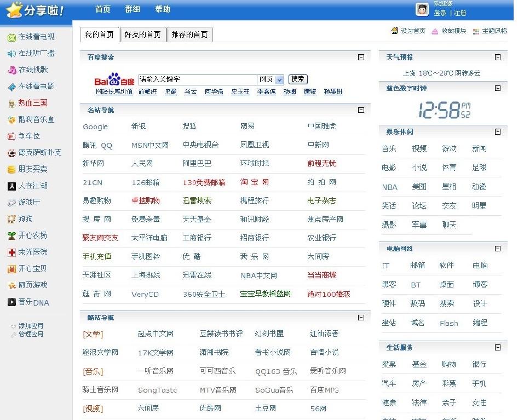Image resolution: width=518 pixels, height=420 pixels.
Task: Open the NBA link in 娱乐休闲
Action: tap(389, 187)
